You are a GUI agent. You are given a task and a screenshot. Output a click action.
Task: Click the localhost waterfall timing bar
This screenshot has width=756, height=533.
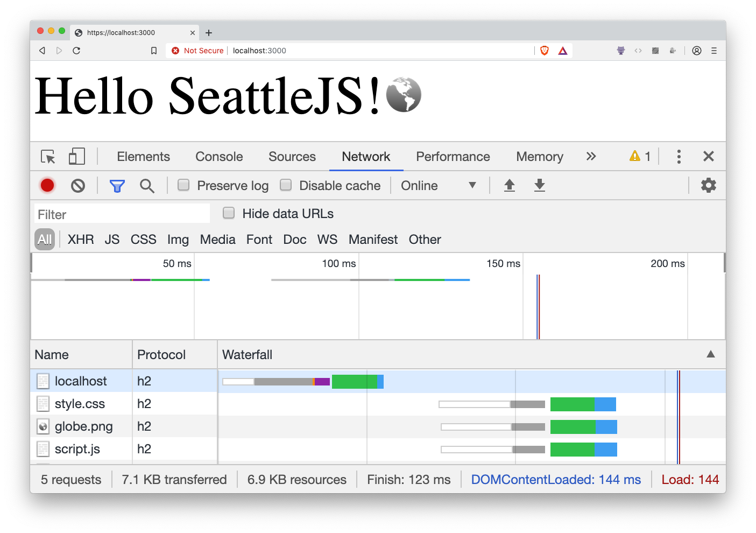[x=303, y=382]
